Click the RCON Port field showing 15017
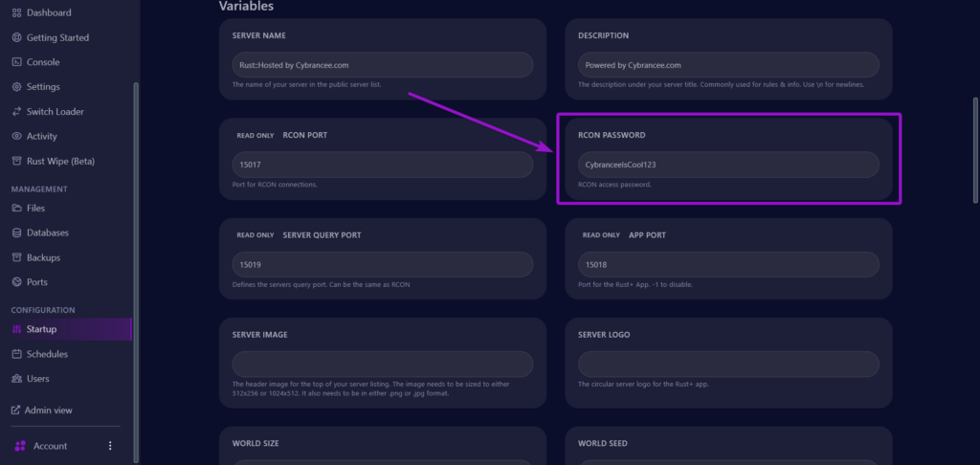This screenshot has width=980, height=465. [383, 165]
